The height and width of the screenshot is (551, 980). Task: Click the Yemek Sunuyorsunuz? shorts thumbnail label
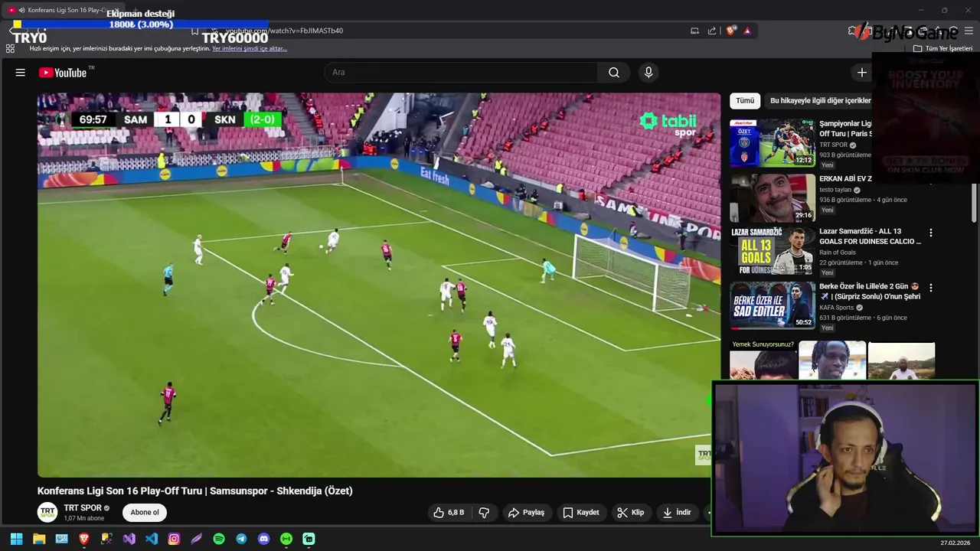click(763, 344)
